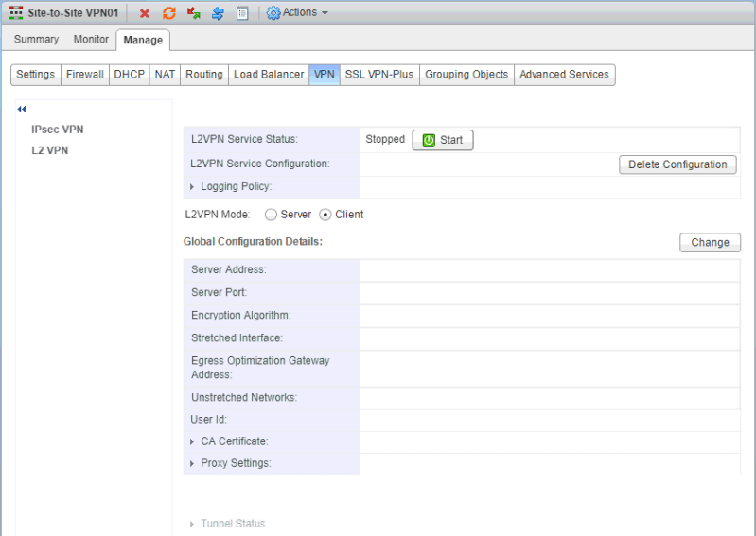Screen dimensions: 756x536
Task: Switch to the Monitor tab
Action: click(92, 40)
